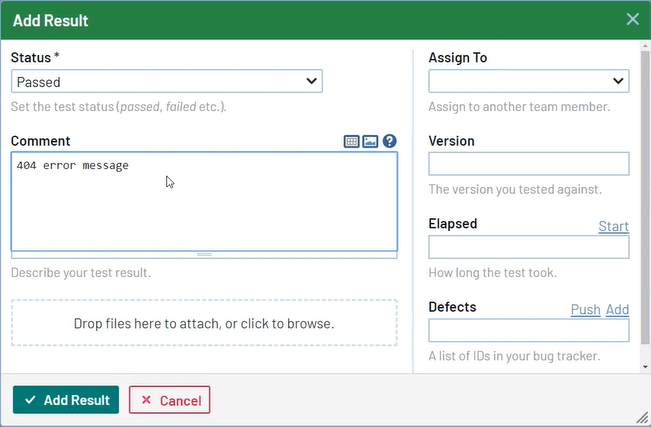
Task: Click the Add Result dialog title bar
Action: pos(300,19)
